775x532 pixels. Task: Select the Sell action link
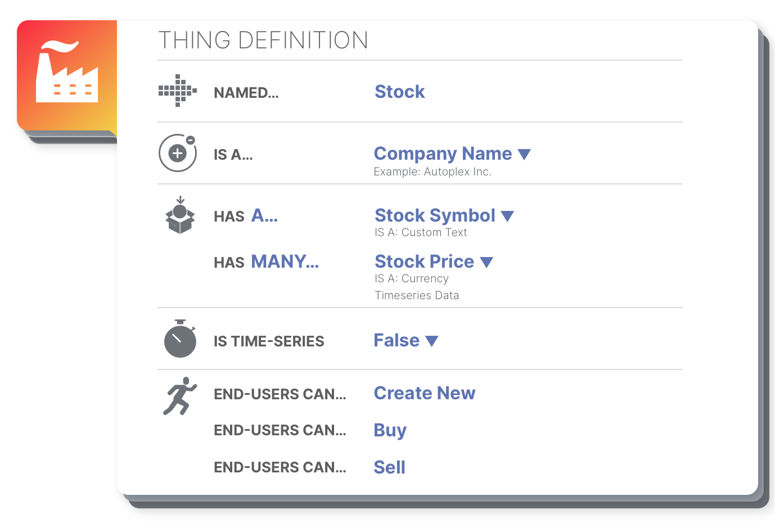tap(390, 467)
